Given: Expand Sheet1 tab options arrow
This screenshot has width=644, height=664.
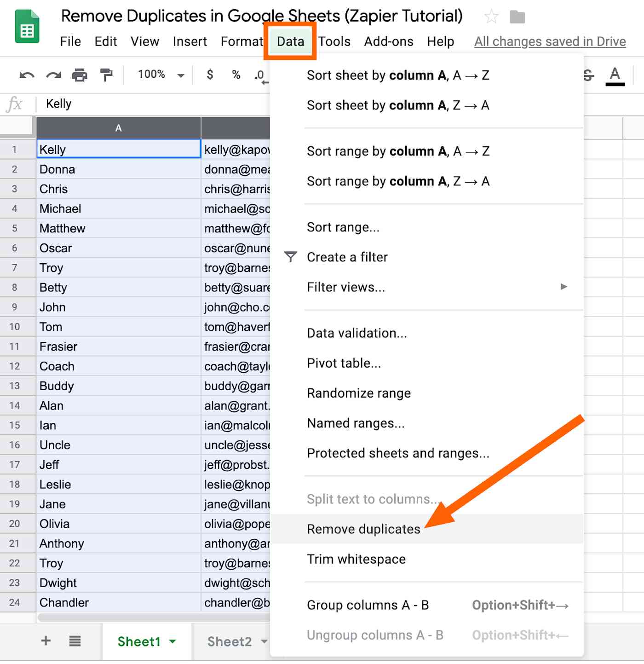Looking at the screenshot, I should pyautogui.click(x=172, y=641).
